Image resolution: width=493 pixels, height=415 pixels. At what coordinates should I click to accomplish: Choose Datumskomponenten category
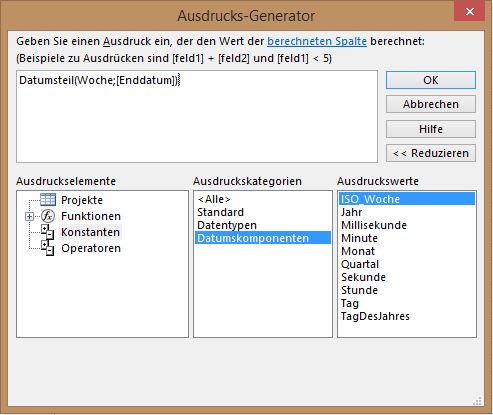(263, 238)
